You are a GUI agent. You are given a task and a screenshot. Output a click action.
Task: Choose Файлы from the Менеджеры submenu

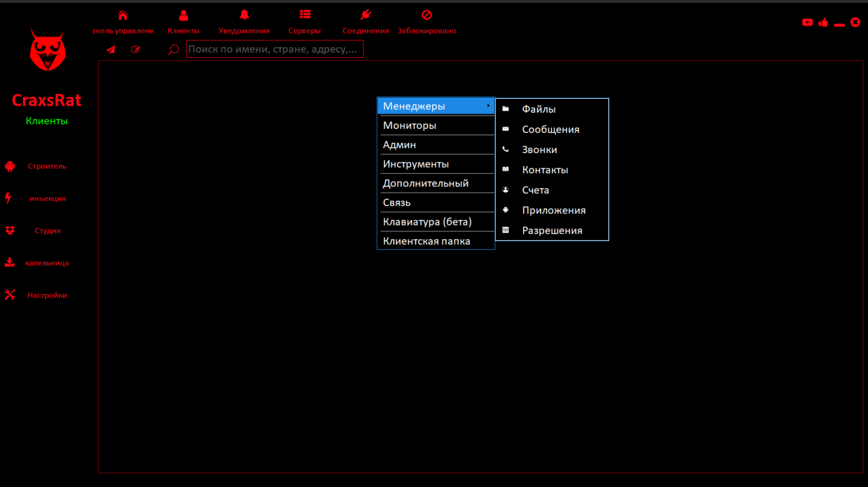[x=538, y=109]
